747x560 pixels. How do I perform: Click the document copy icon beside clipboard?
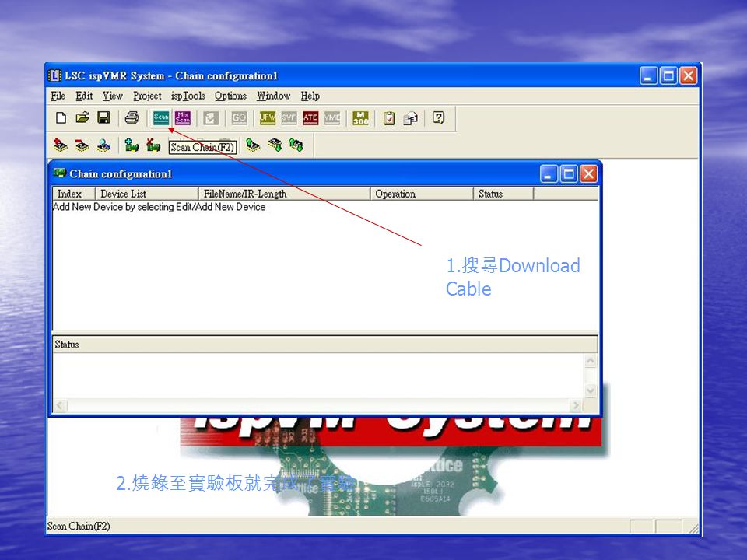point(410,117)
